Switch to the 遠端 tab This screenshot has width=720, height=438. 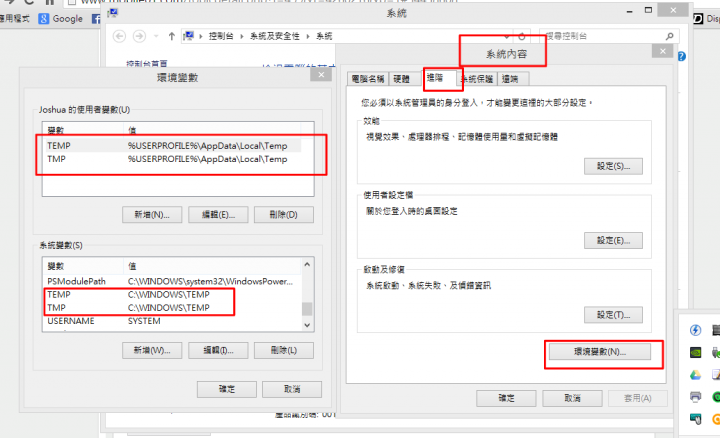[511, 79]
